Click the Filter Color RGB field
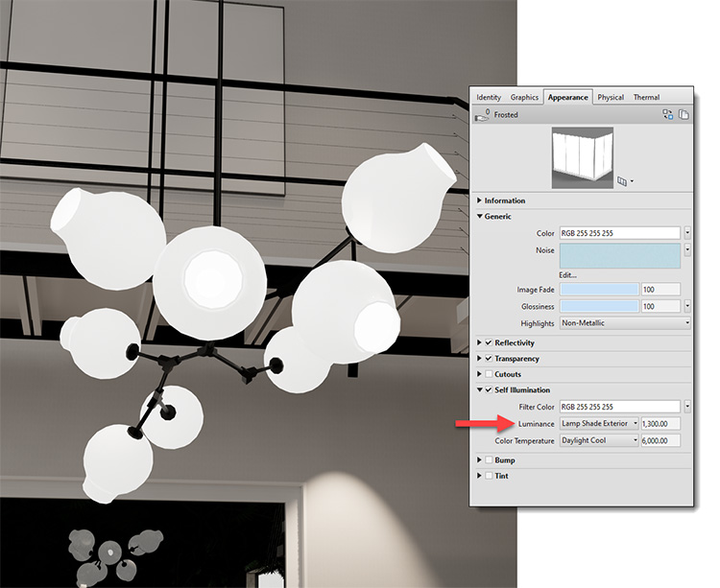This screenshot has width=720, height=588. tap(619, 407)
